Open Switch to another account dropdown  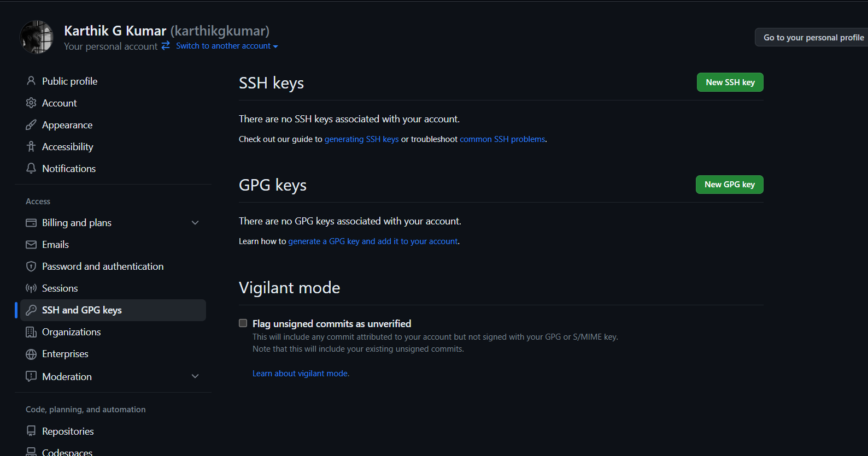coord(226,46)
